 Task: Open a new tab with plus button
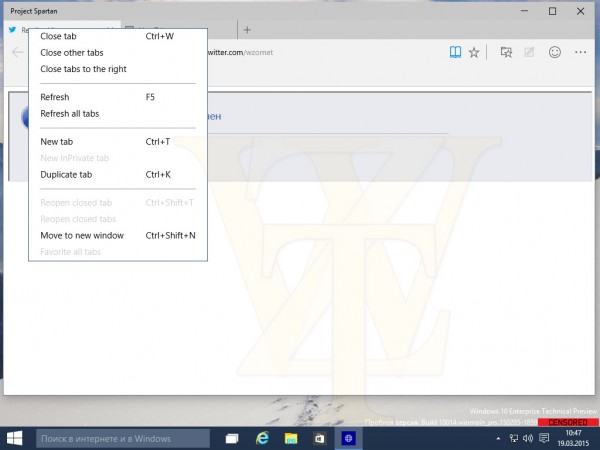(x=247, y=30)
